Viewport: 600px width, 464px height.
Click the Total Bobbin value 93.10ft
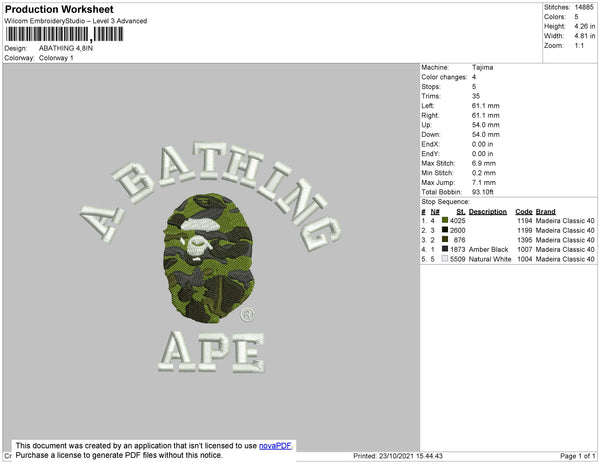pos(483,192)
